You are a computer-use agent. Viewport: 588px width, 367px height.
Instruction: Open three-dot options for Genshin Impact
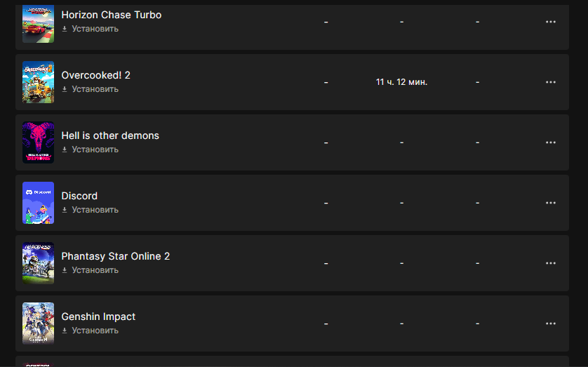click(551, 323)
